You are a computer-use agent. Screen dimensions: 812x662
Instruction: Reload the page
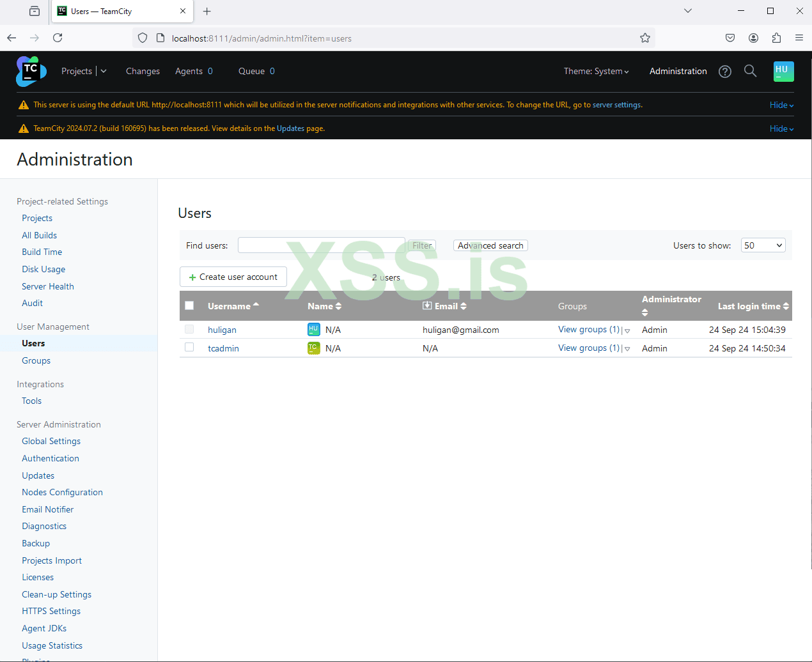coord(58,38)
